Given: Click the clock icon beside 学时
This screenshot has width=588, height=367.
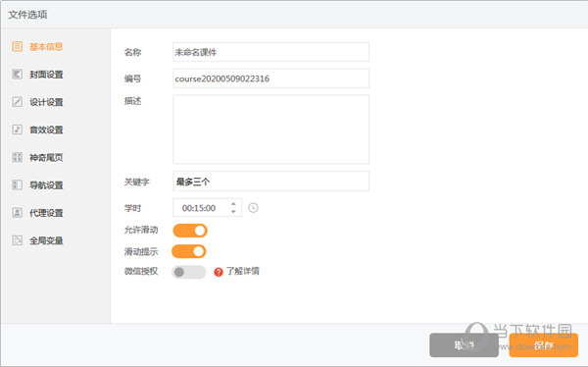Looking at the screenshot, I should (x=253, y=208).
